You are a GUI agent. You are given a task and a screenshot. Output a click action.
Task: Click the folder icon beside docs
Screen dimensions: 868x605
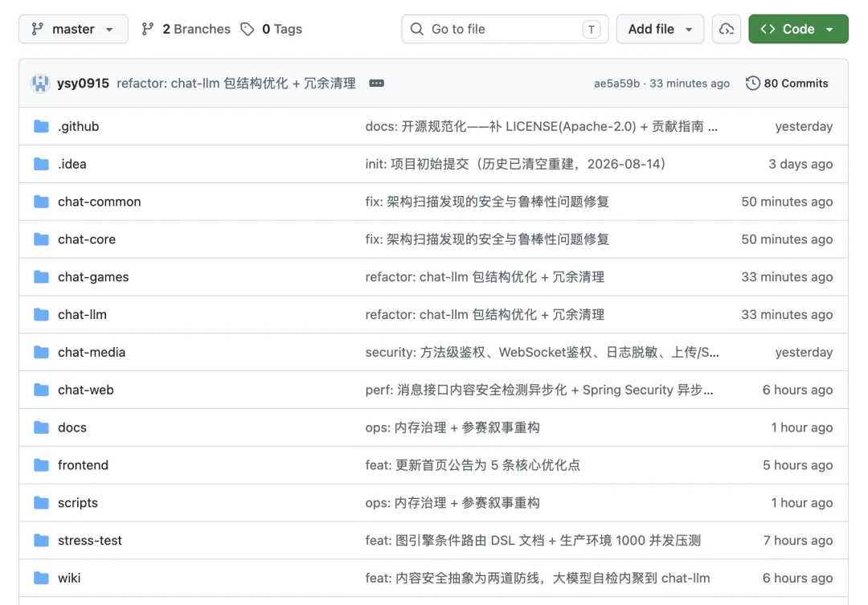click(41, 427)
